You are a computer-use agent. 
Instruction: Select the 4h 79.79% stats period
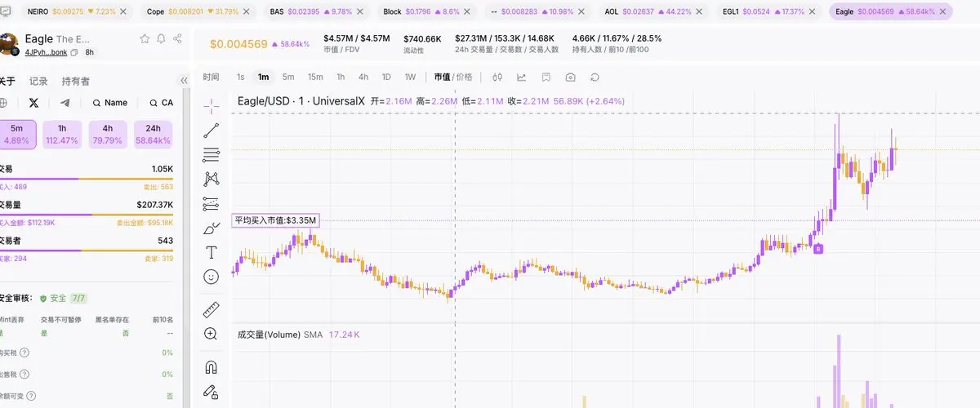[x=108, y=135]
